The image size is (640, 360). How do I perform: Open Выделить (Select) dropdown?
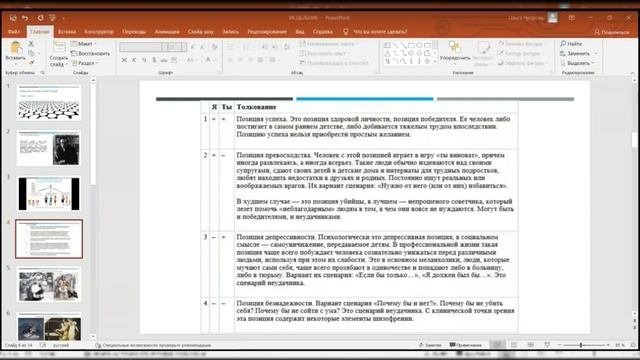(x=577, y=63)
